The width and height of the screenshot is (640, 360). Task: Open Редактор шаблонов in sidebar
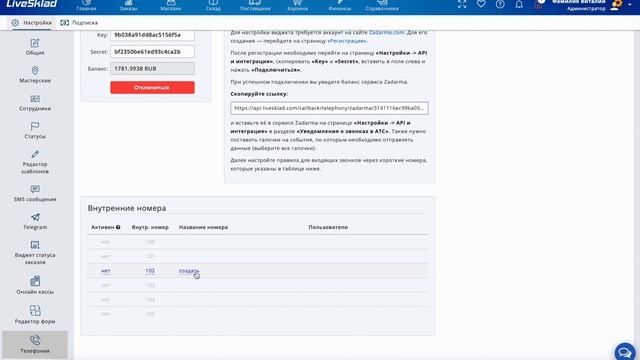[x=35, y=162]
